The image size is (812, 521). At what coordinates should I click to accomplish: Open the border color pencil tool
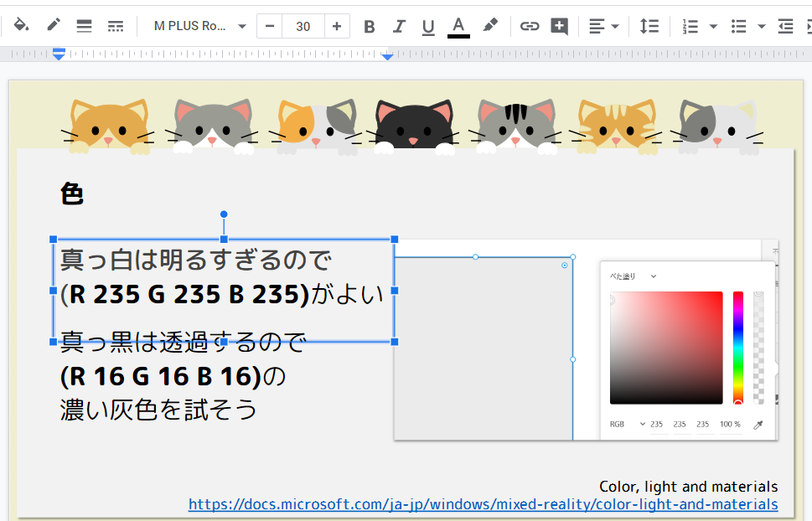54,25
